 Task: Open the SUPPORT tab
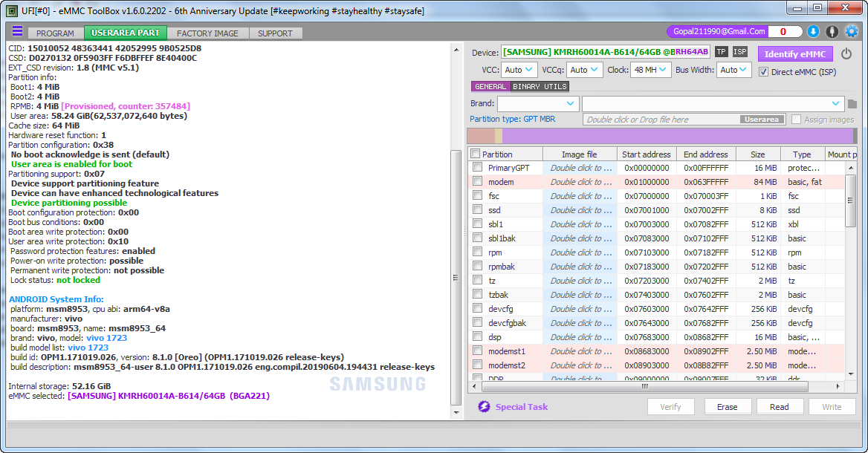pyautogui.click(x=275, y=33)
